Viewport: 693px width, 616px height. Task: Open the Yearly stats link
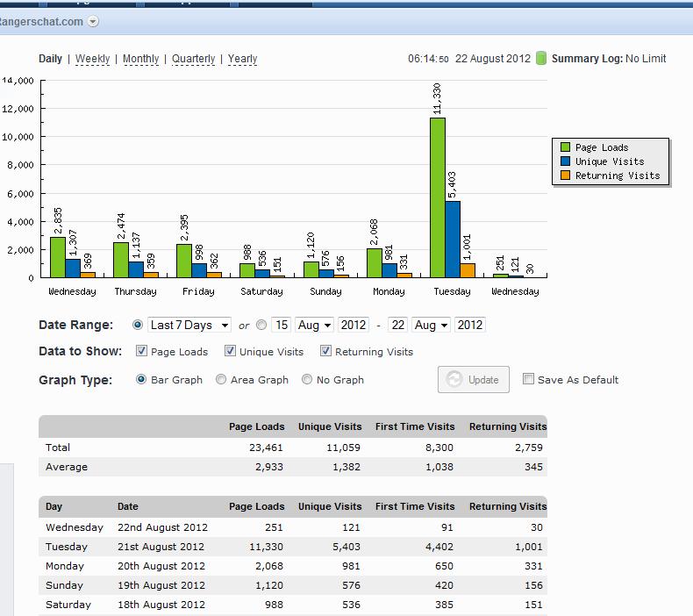click(242, 59)
